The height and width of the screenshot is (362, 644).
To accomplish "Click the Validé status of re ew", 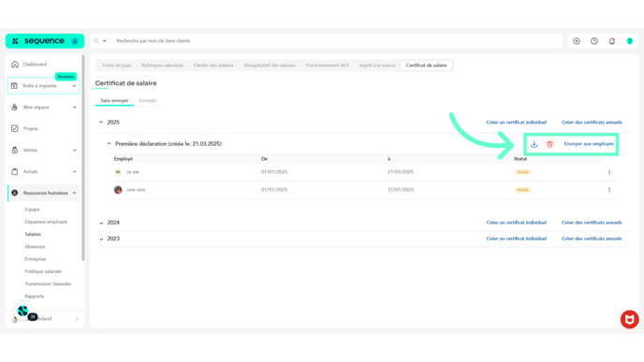I will (522, 172).
